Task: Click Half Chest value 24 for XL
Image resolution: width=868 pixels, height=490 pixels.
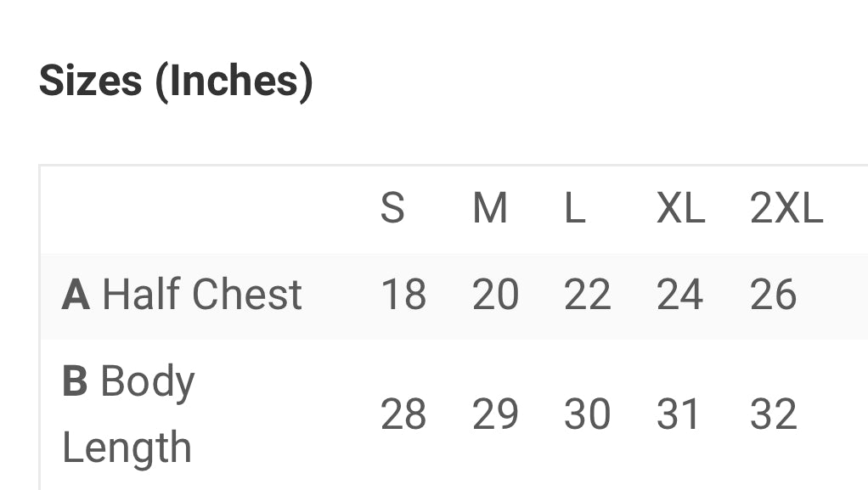Action: (x=679, y=296)
